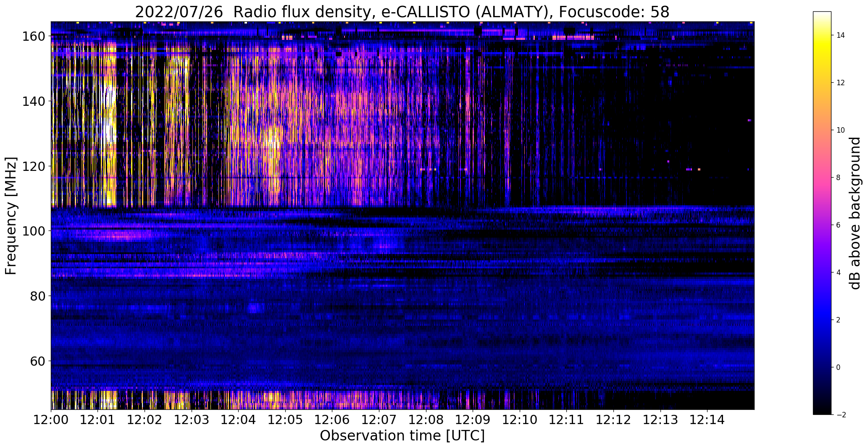
Task: Click the colorbar tick label 10
Action: pos(841,130)
